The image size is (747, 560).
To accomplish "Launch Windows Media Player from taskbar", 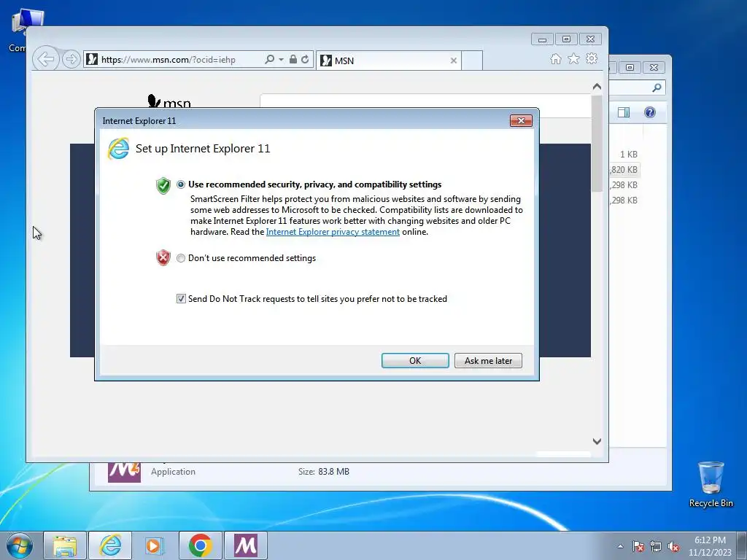I will click(x=155, y=545).
